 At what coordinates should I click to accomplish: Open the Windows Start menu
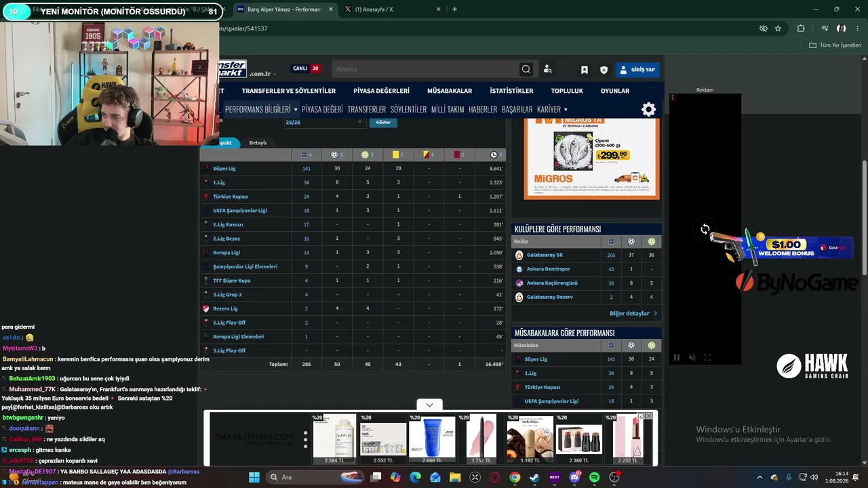[x=254, y=477]
